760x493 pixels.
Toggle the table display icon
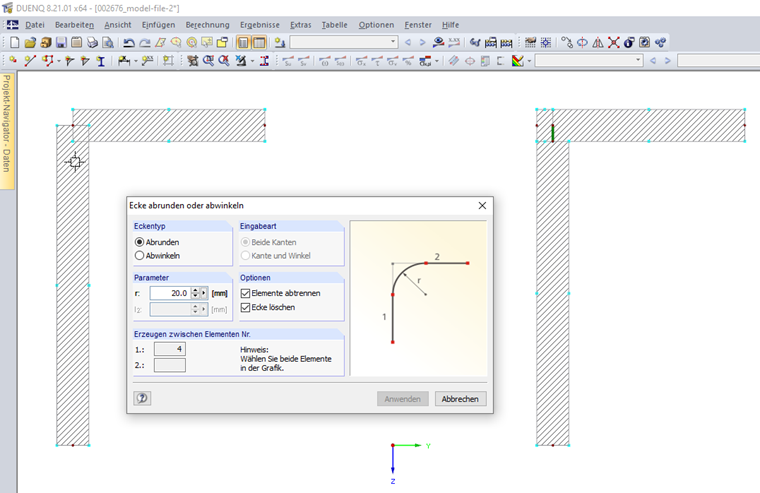tap(259, 43)
